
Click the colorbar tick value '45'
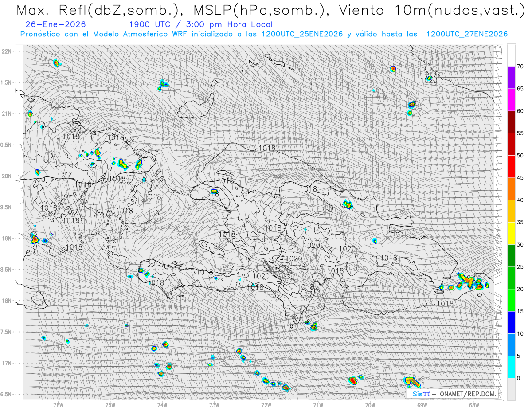pos(520,178)
